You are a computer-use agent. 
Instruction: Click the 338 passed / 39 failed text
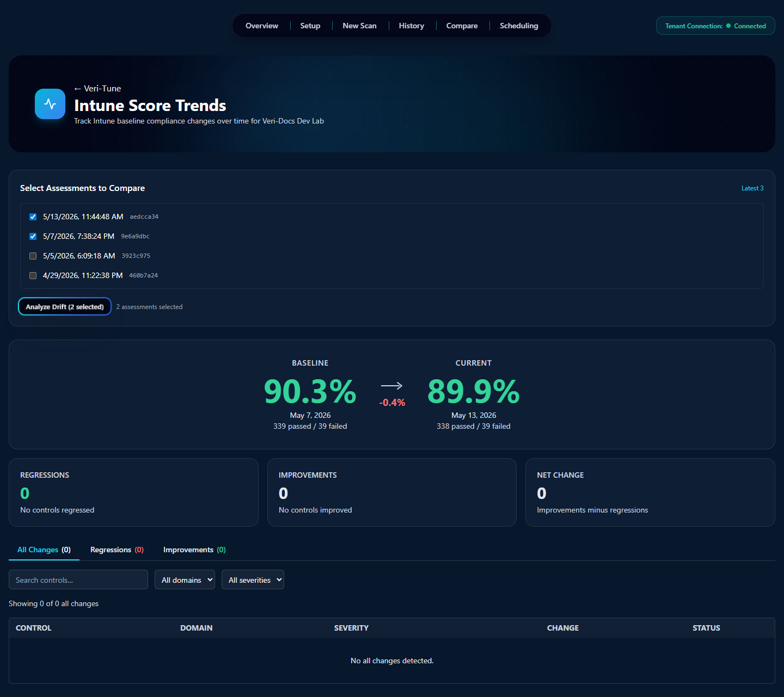[474, 426]
